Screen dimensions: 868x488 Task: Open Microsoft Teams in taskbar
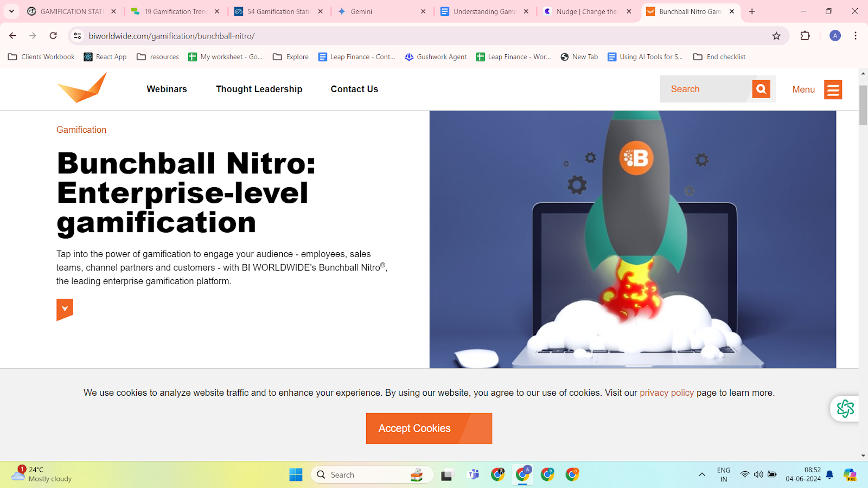pyautogui.click(x=473, y=474)
